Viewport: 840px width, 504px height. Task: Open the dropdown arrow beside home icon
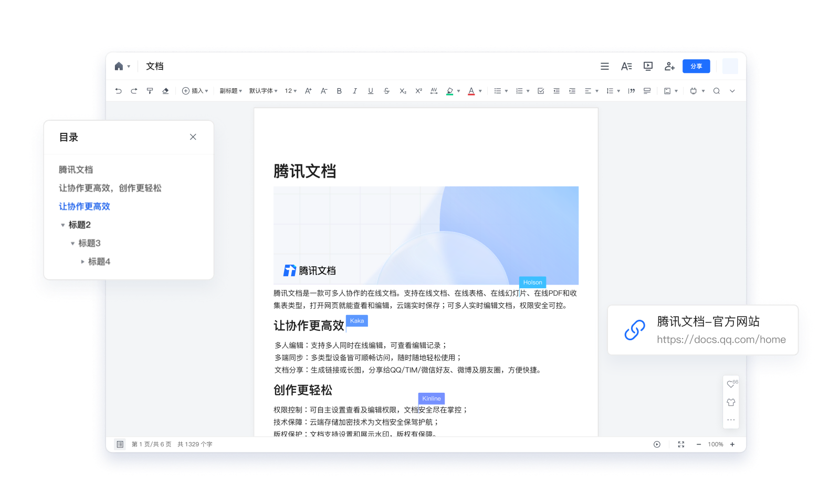129,67
